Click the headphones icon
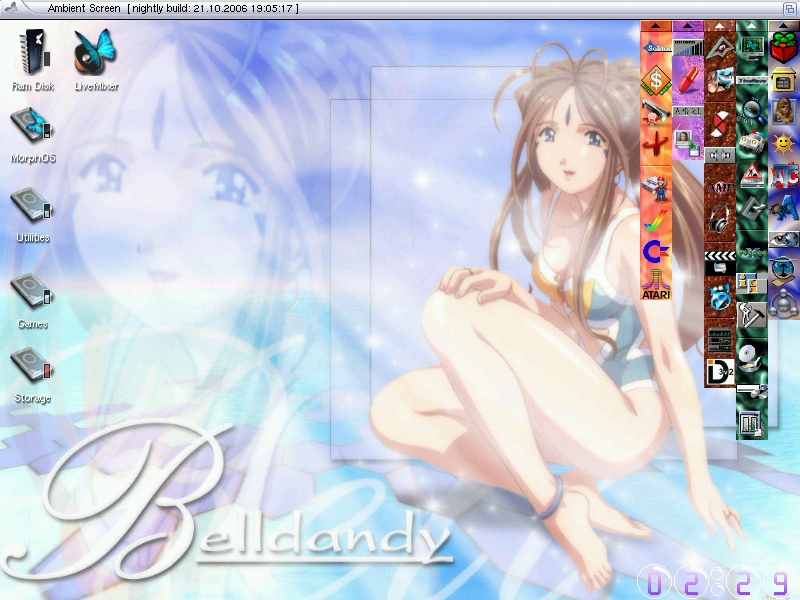 719,219
